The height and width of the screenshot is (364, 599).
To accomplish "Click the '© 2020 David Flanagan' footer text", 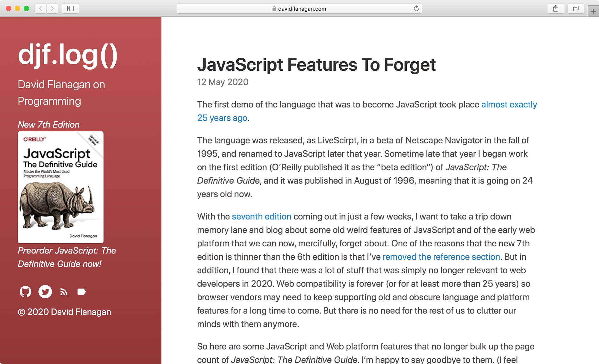I will [64, 312].
